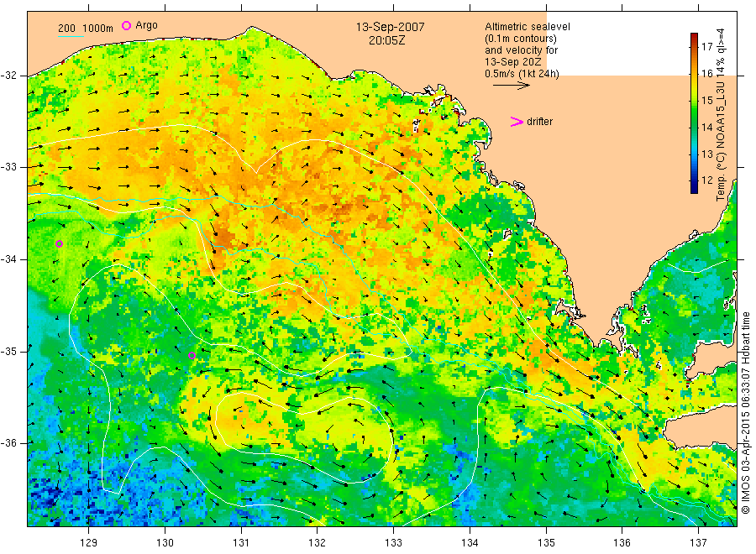This screenshot has width=756, height=554.
Task: Click the longitude label 133
Action: [393, 543]
